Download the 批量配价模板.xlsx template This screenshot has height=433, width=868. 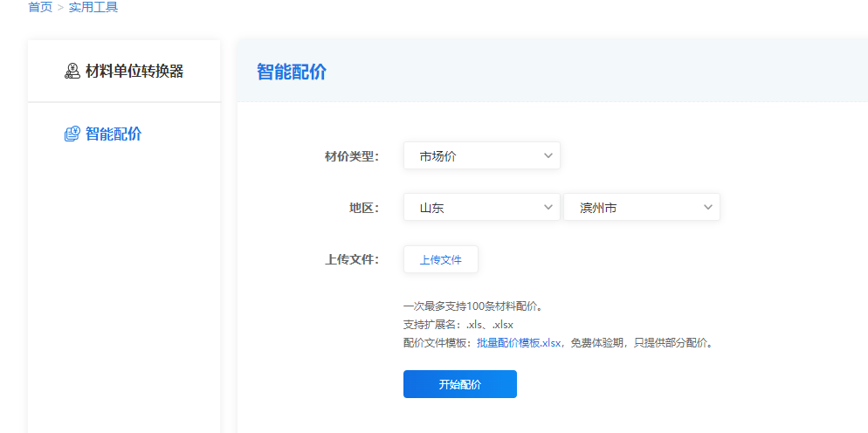coord(520,343)
